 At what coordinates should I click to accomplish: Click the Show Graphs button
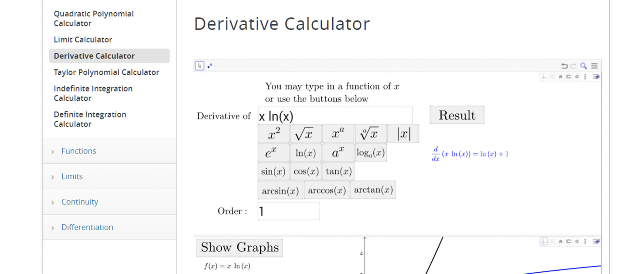click(x=239, y=248)
